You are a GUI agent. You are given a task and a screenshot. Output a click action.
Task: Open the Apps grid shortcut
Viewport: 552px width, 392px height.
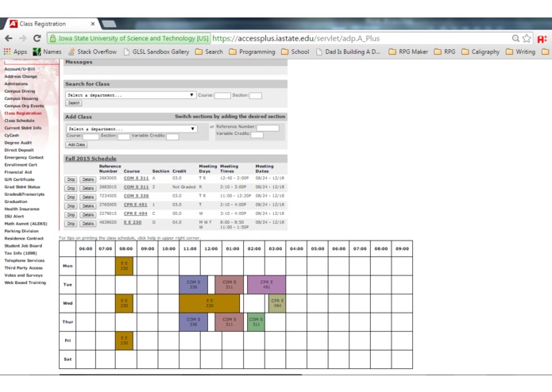pyautogui.click(x=15, y=52)
